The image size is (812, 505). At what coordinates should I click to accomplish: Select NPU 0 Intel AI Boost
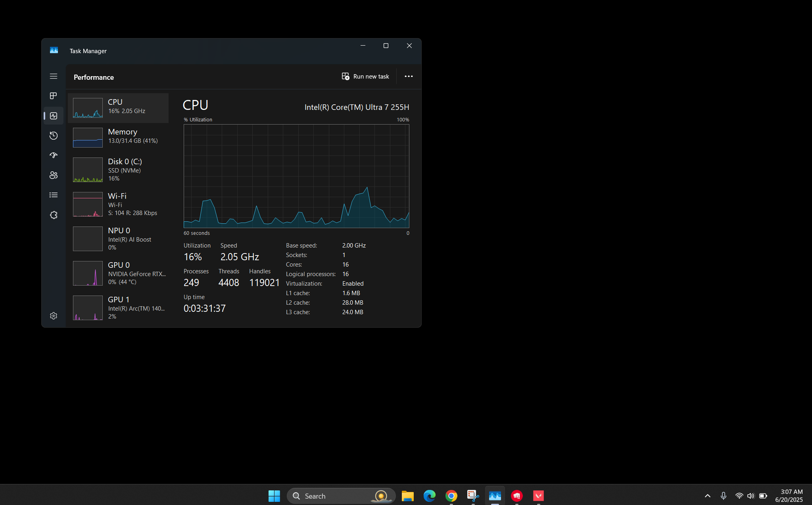118,239
